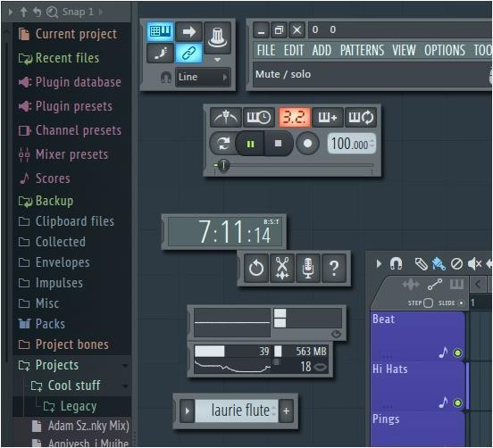Open the EDIT menu

click(x=294, y=50)
